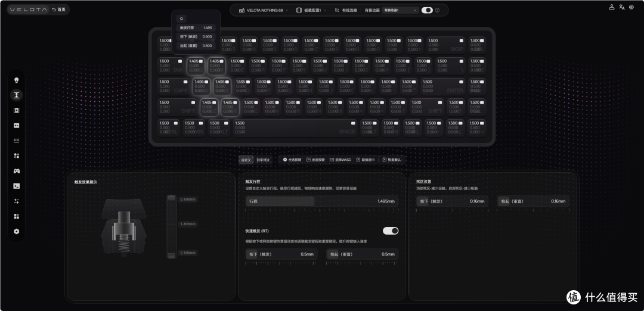Open the widgets plus sidebar icon

point(17,216)
